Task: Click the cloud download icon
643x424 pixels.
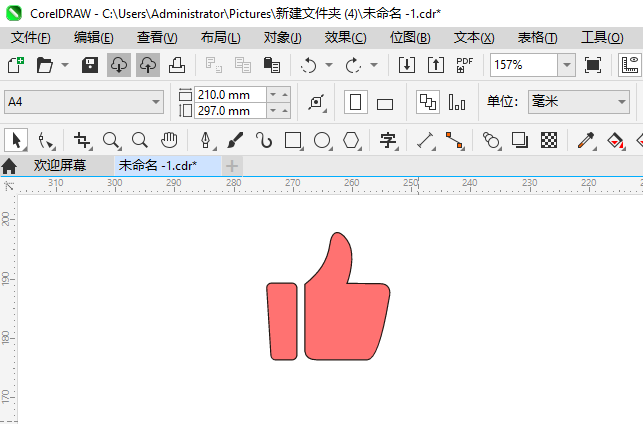Action: click(x=119, y=65)
